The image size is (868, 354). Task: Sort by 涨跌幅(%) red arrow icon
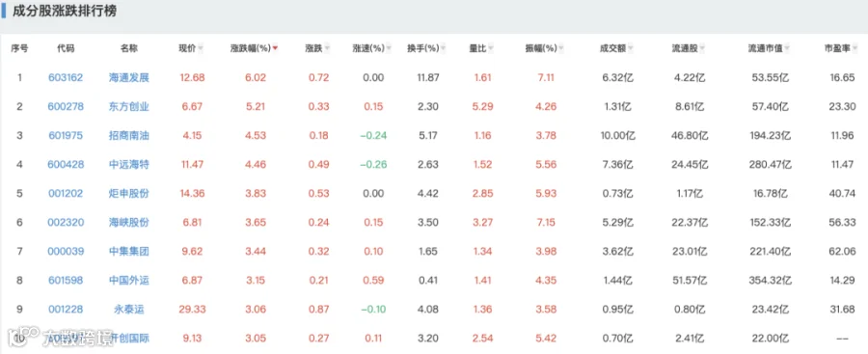point(275,49)
